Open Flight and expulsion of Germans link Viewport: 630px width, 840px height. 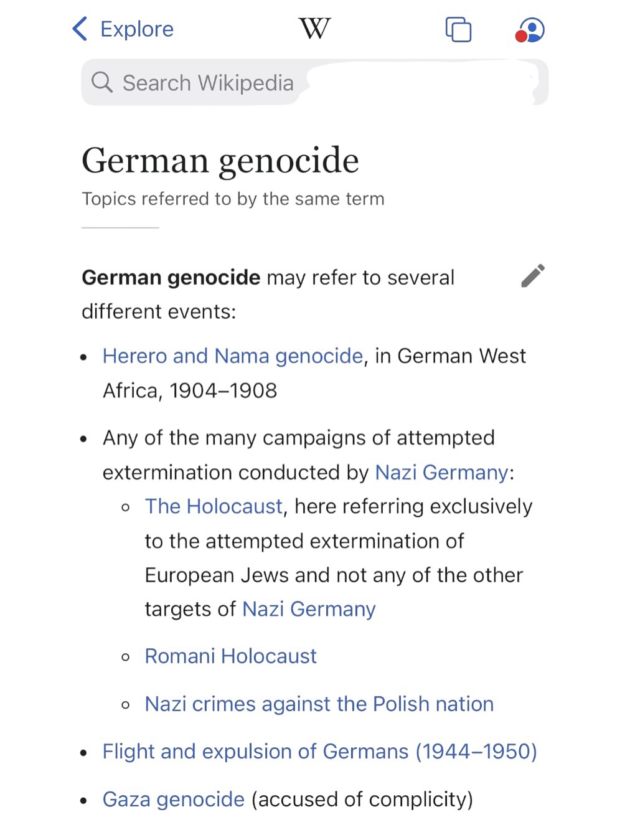tap(320, 752)
